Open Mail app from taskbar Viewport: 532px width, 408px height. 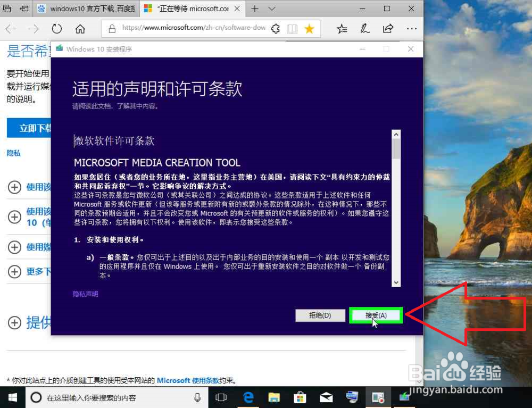pos(326,397)
